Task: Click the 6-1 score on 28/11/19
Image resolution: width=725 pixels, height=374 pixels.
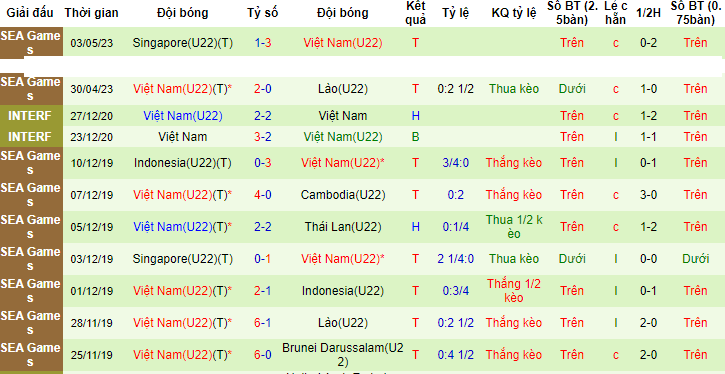Action: click(262, 322)
